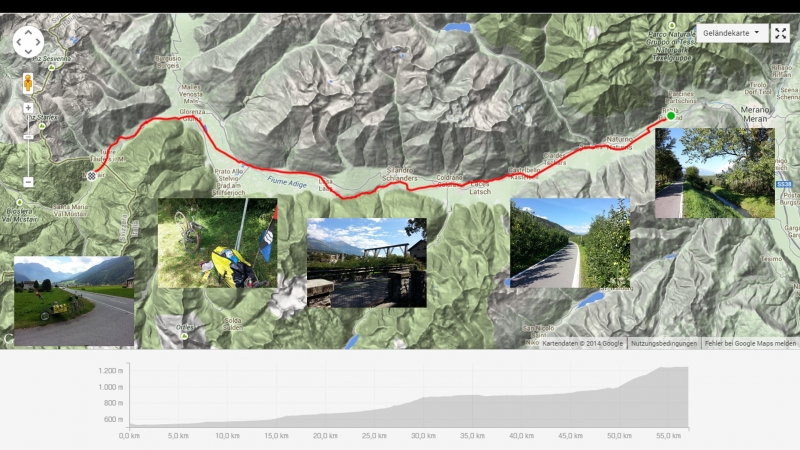Click the Geländekarte dropdown arrow
The image size is (800, 450).
(x=757, y=32)
